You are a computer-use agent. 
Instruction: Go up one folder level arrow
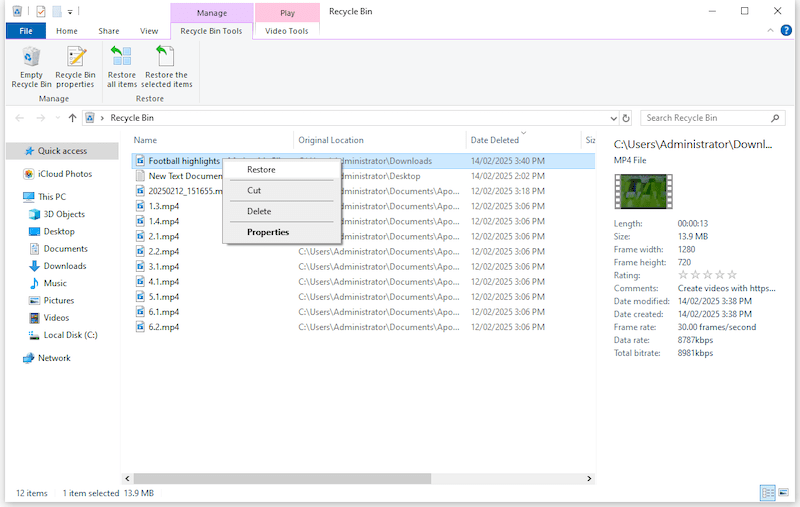click(x=72, y=118)
